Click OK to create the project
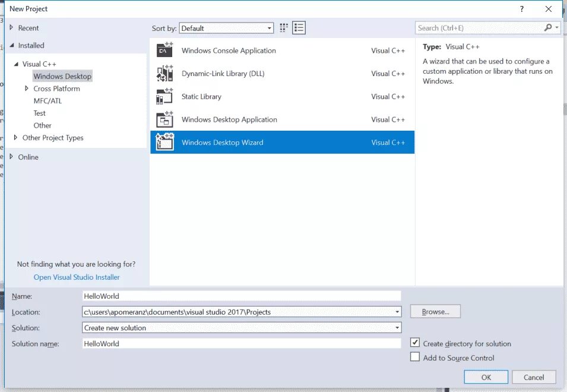The image size is (567, 392). 486,377
